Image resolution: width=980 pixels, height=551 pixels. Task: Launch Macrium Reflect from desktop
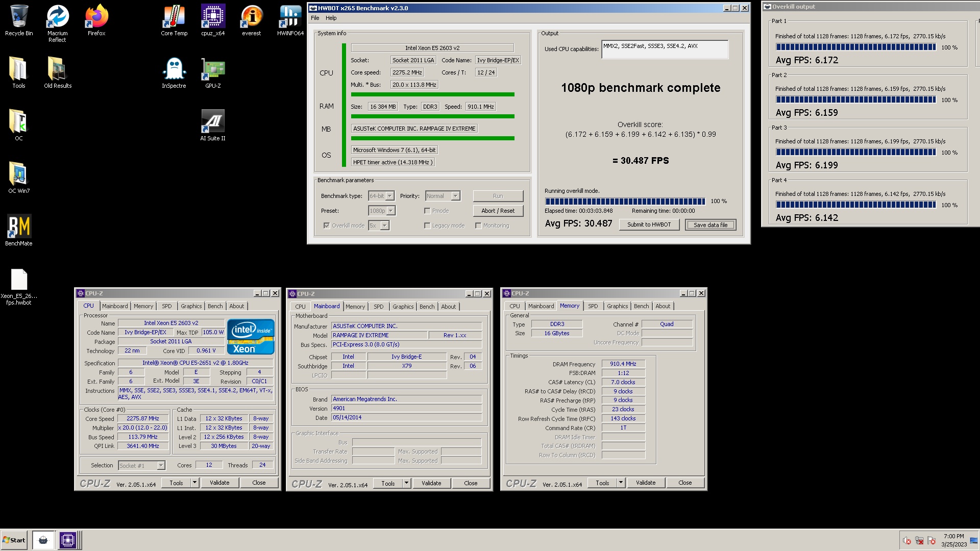57,23
